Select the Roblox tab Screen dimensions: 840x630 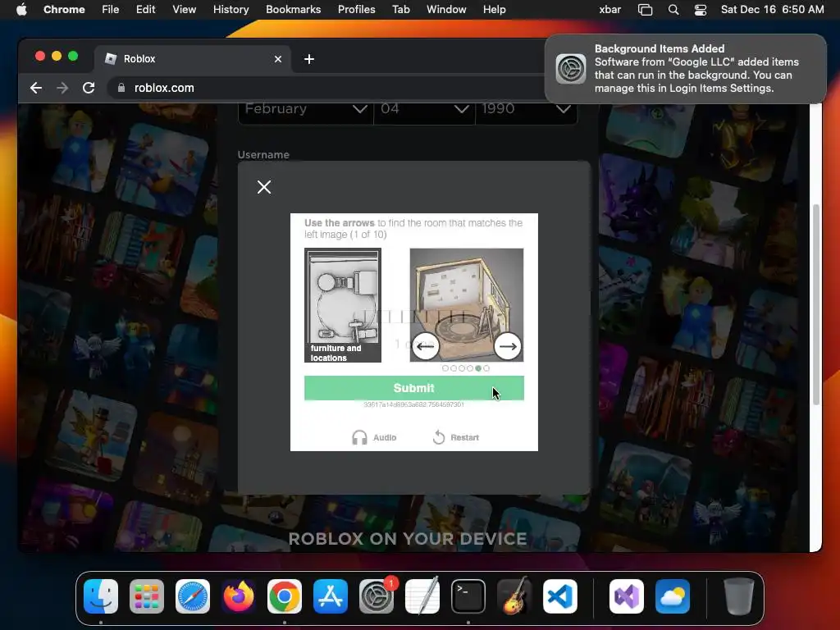pyautogui.click(x=193, y=59)
